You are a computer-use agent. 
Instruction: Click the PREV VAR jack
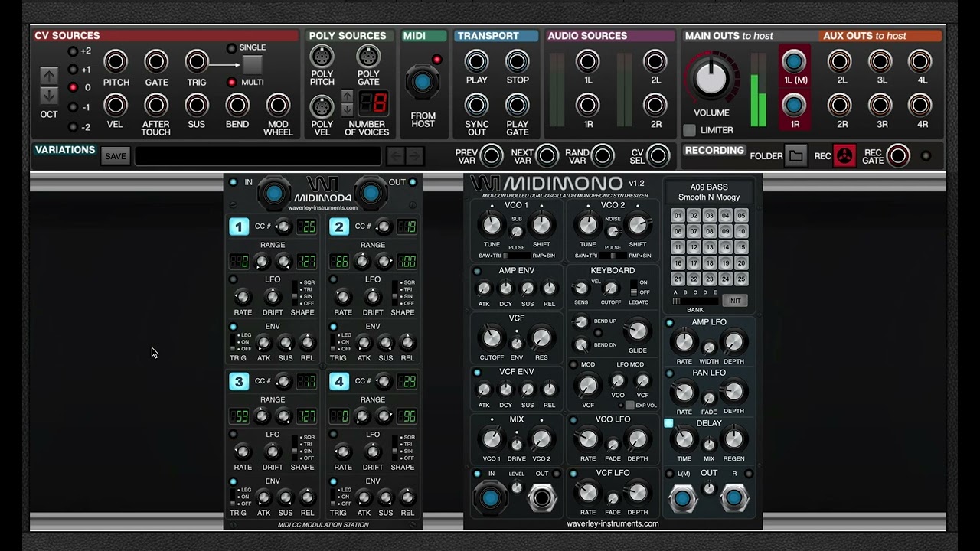(x=492, y=156)
